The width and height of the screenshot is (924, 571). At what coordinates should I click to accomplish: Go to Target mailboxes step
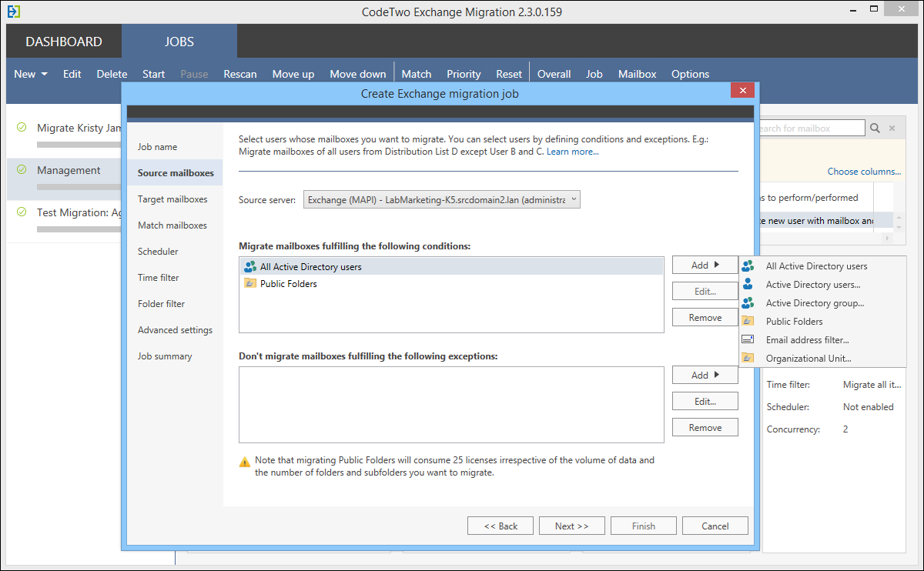click(x=172, y=199)
